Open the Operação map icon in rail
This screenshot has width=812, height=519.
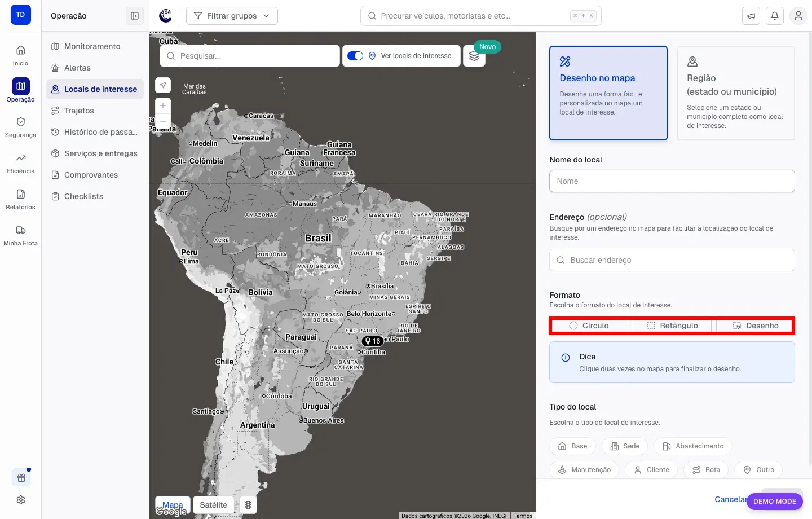point(21,86)
